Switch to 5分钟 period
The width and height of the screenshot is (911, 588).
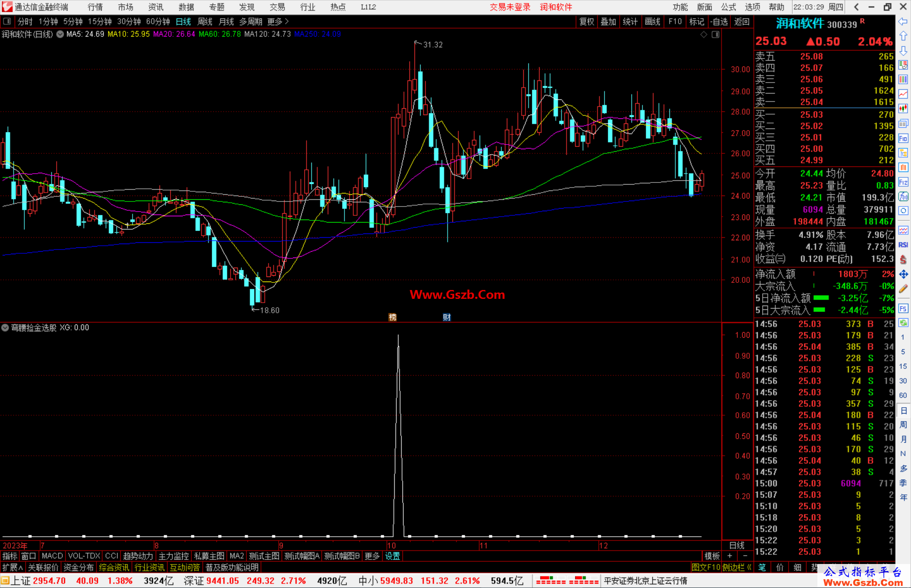click(73, 21)
